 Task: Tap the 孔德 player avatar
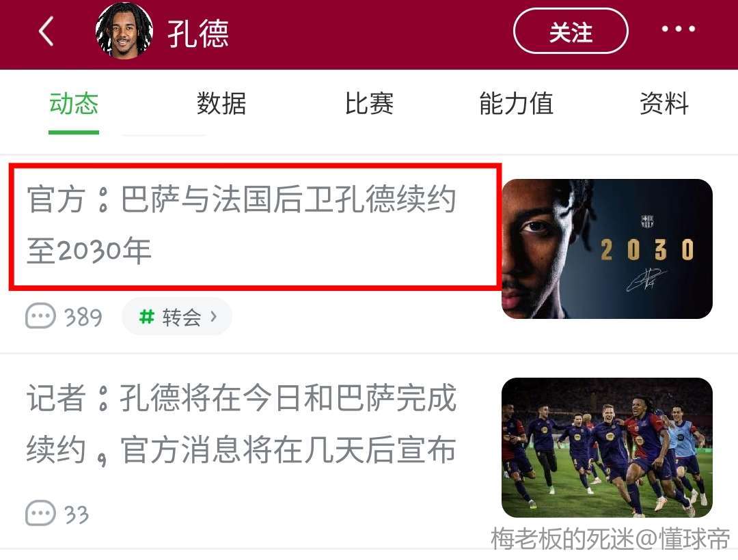(124, 31)
